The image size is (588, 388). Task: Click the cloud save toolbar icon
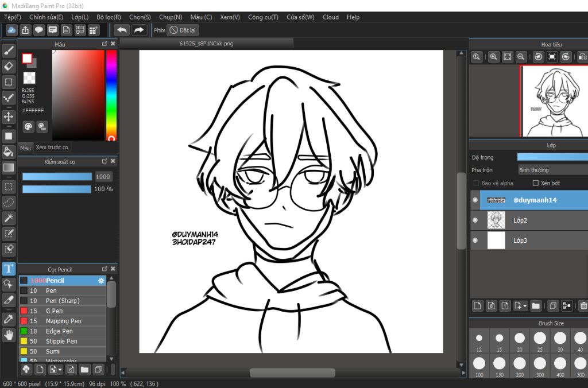coord(11,30)
